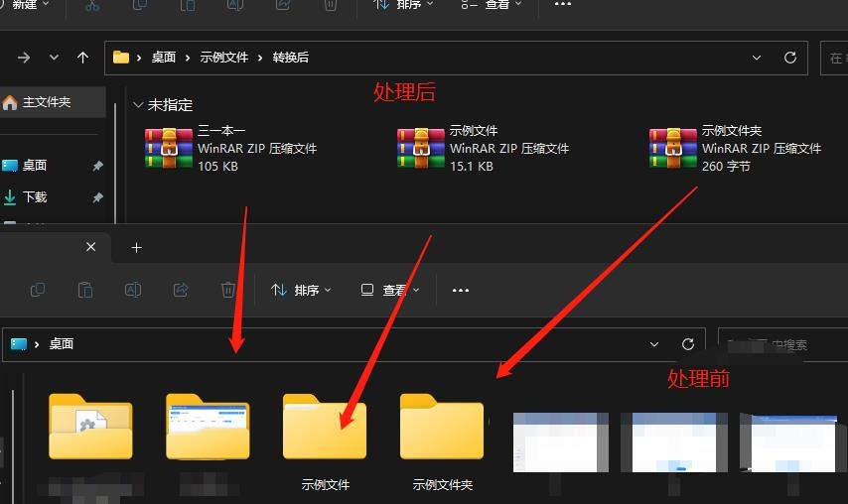
Task: Refresh the 转换后 folder view
Action: click(790, 58)
